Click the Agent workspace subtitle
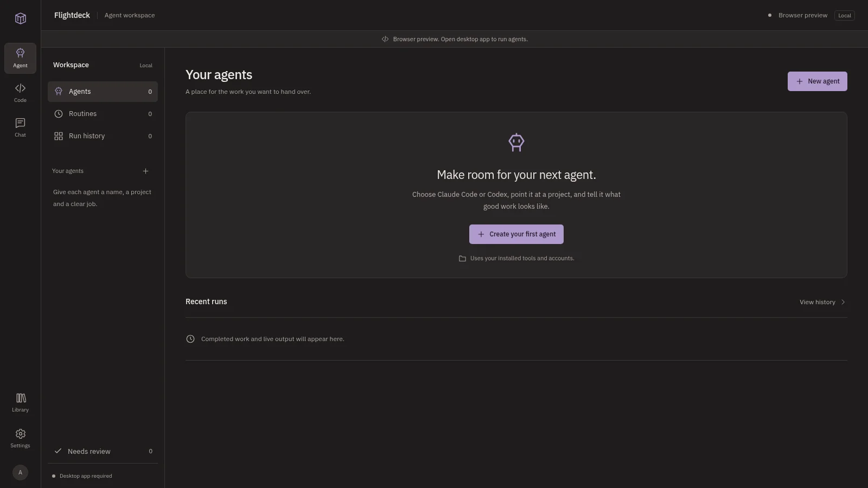Image resolution: width=868 pixels, height=488 pixels. coord(130,15)
